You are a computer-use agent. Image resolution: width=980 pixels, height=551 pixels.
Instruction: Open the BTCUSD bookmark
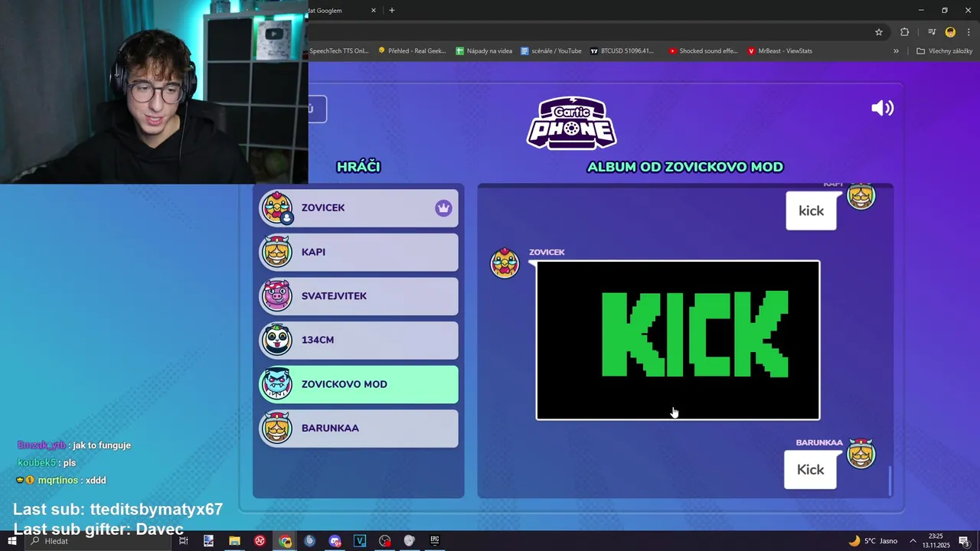[x=622, y=51]
